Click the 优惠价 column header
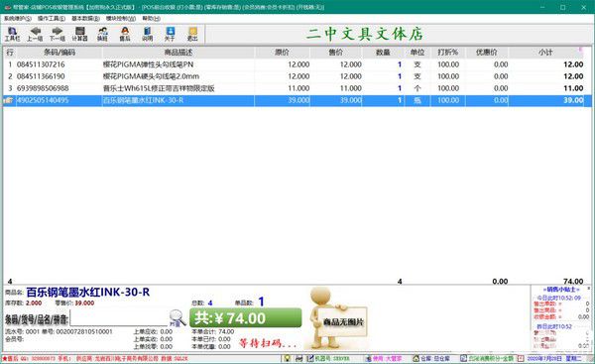The height and width of the screenshot is (364, 595). pyautogui.click(x=487, y=53)
